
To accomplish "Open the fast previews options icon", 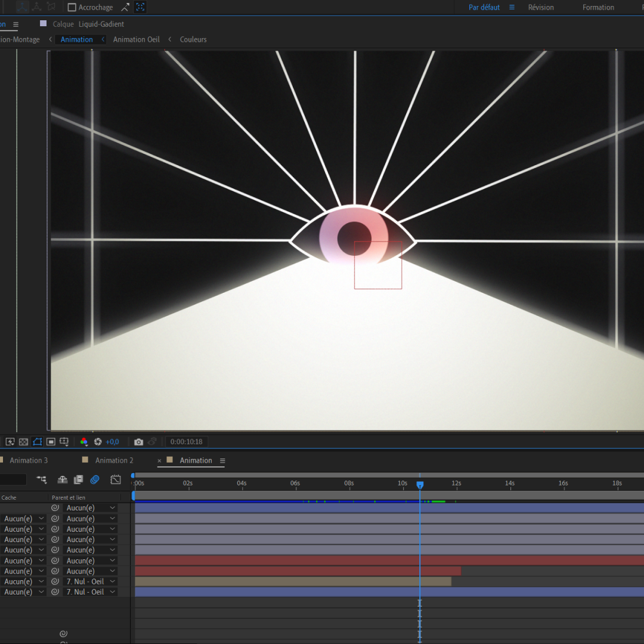I will tap(10, 441).
